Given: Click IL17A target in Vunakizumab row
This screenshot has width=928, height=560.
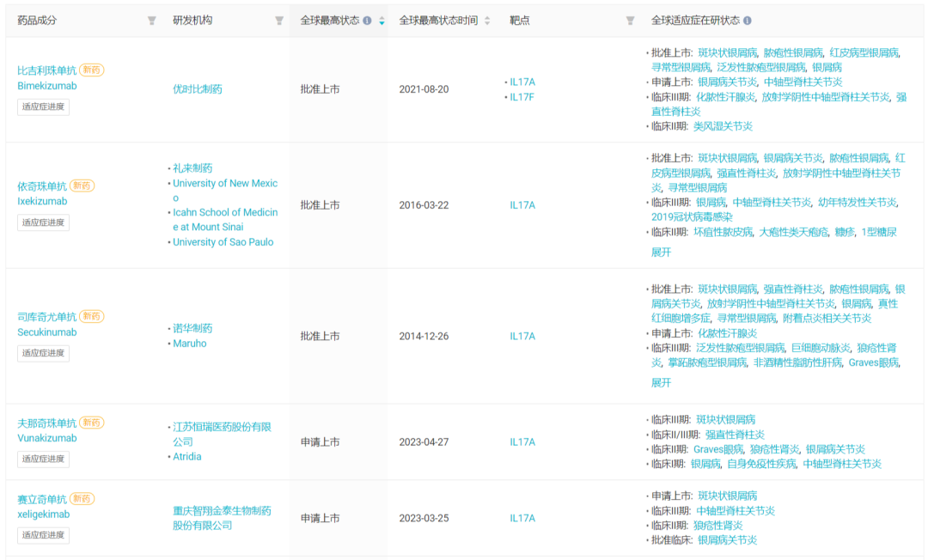Looking at the screenshot, I should tap(522, 441).
